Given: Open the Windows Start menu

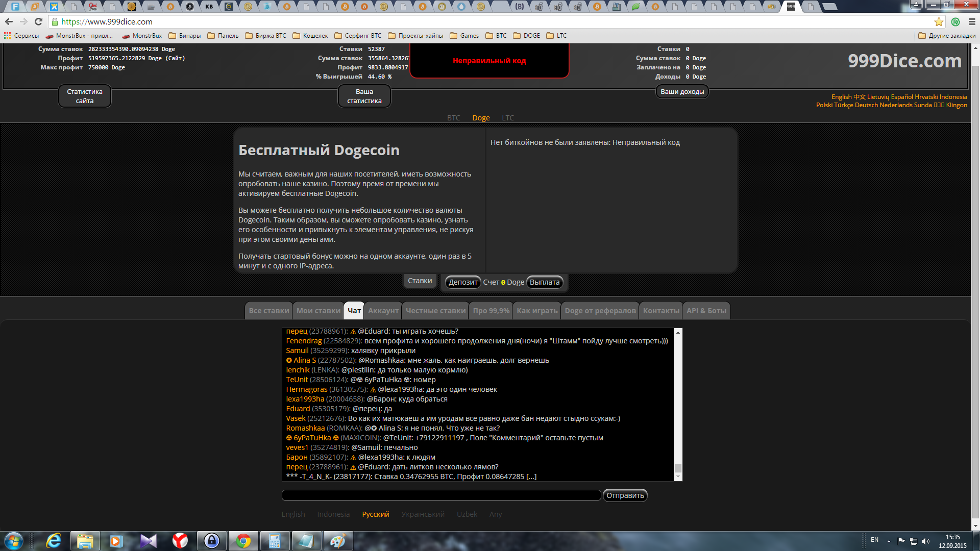Looking at the screenshot, I should (14, 541).
